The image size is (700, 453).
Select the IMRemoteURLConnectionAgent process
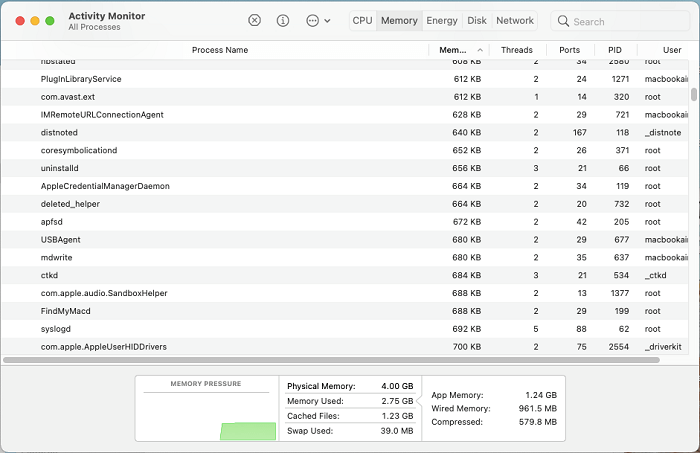pos(345,115)
